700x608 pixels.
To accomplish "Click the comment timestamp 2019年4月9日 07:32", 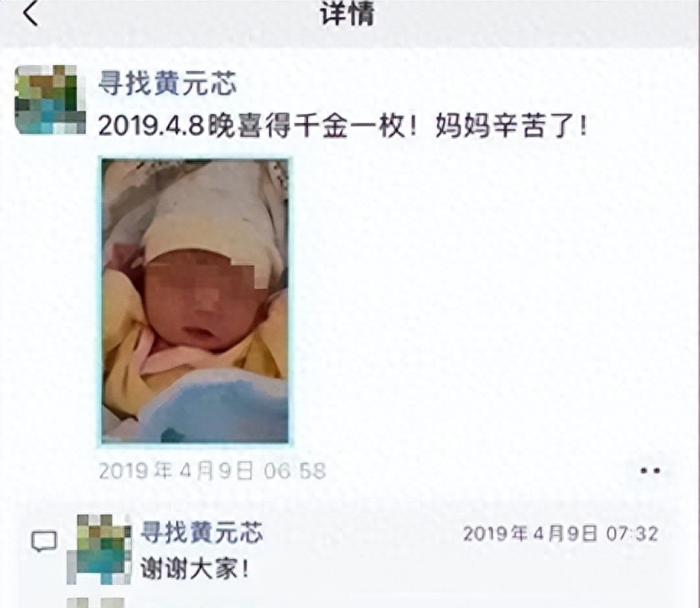I will pyautogui.click(x=560, y=534).
